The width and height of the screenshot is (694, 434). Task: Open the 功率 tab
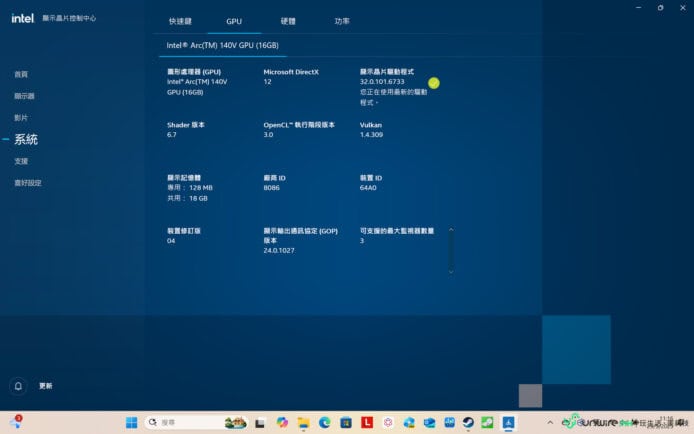tap(342, 21)
